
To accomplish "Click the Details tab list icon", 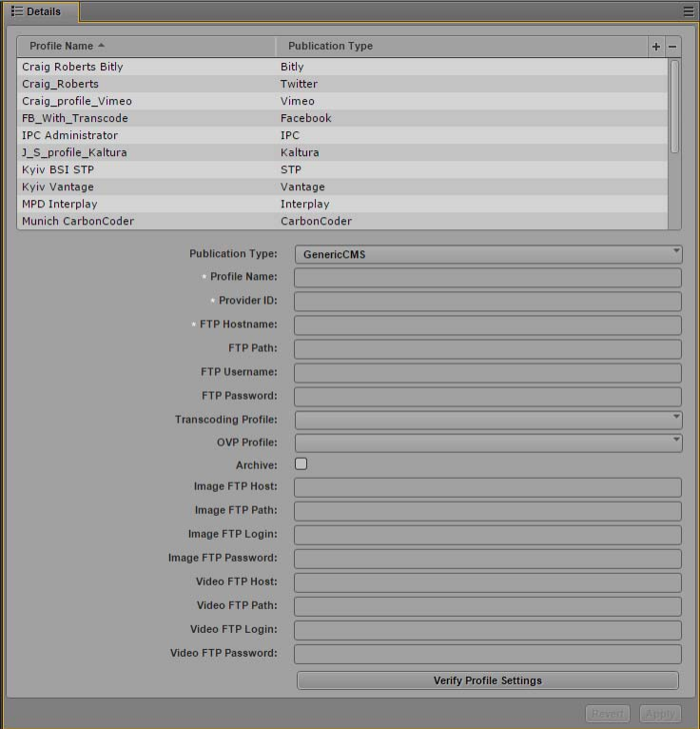I will point(17,11).
